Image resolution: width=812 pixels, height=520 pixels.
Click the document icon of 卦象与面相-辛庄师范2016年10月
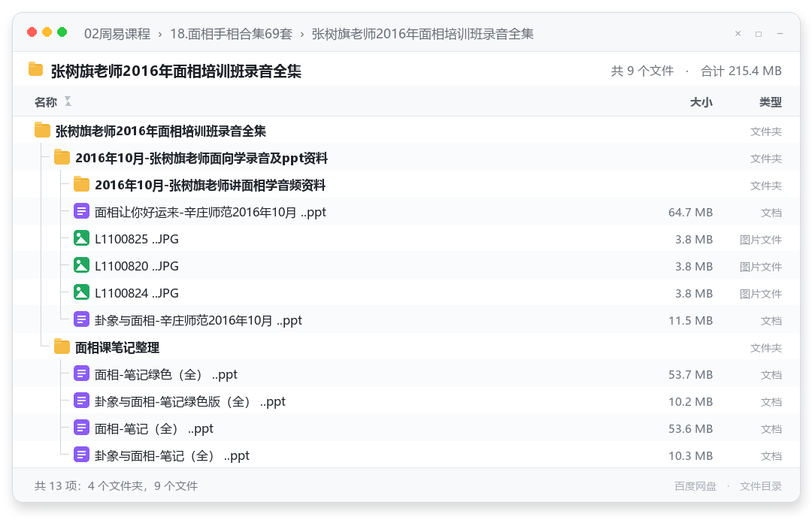pos(81,319)
